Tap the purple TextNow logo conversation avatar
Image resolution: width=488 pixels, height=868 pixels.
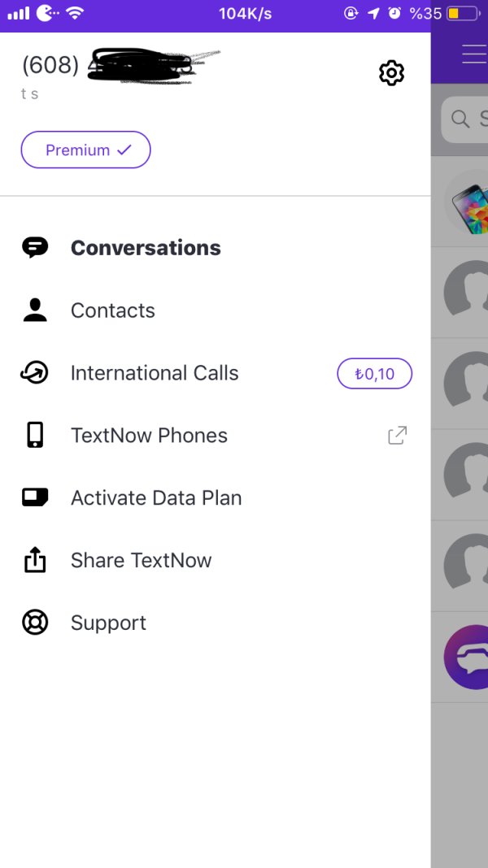click(467, 657)
